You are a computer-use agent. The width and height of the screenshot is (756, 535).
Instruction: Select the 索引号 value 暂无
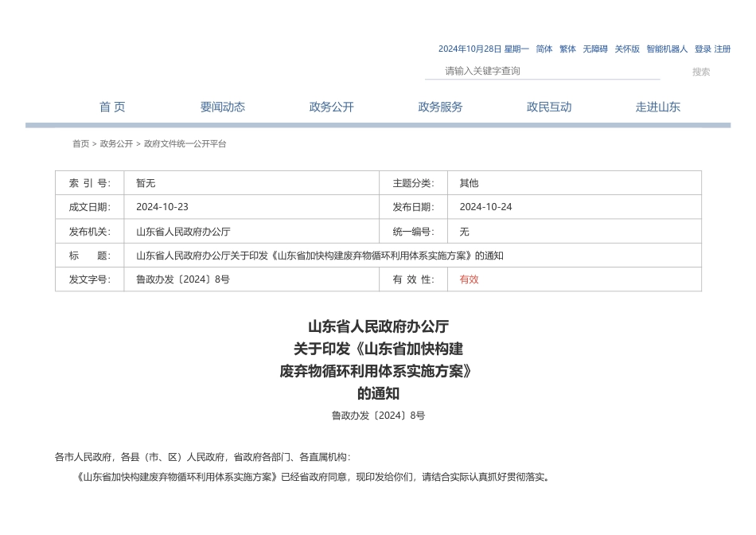click(146, 183)
